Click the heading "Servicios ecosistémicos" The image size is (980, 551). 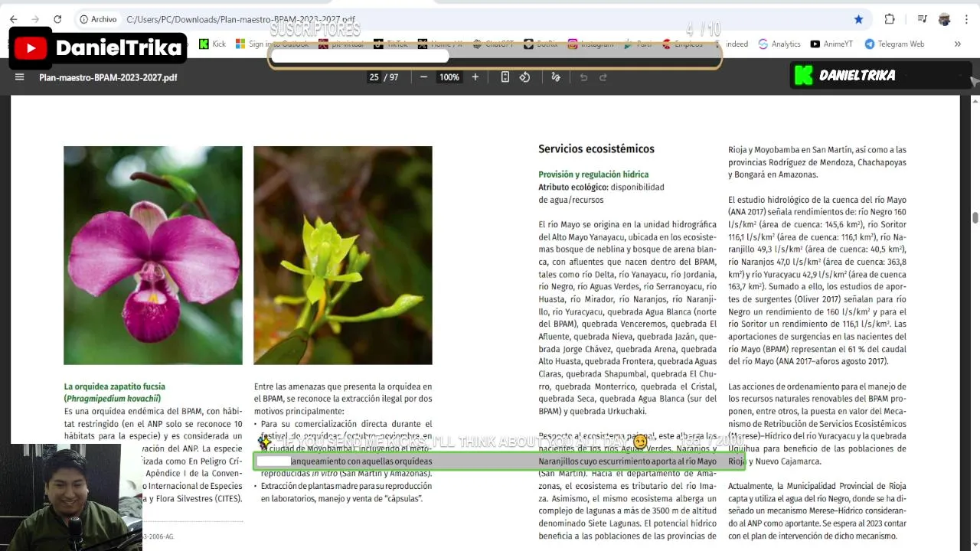[596, 148]
